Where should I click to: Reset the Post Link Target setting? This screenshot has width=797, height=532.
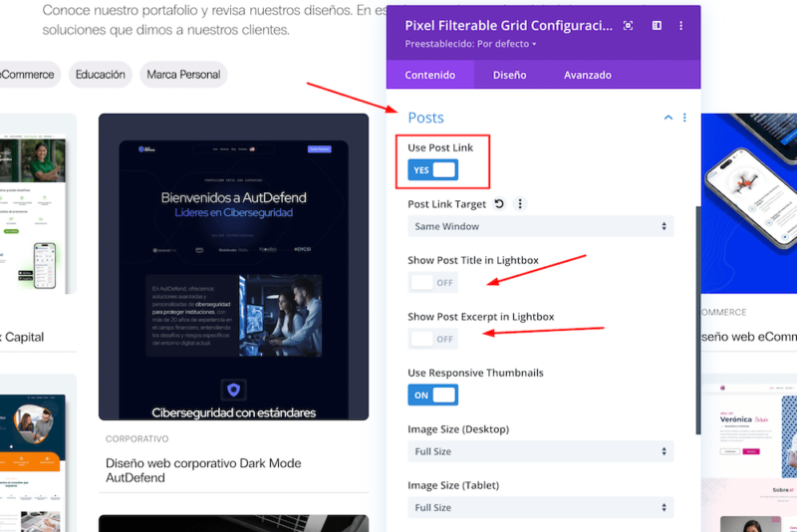[x=499, y=204]
